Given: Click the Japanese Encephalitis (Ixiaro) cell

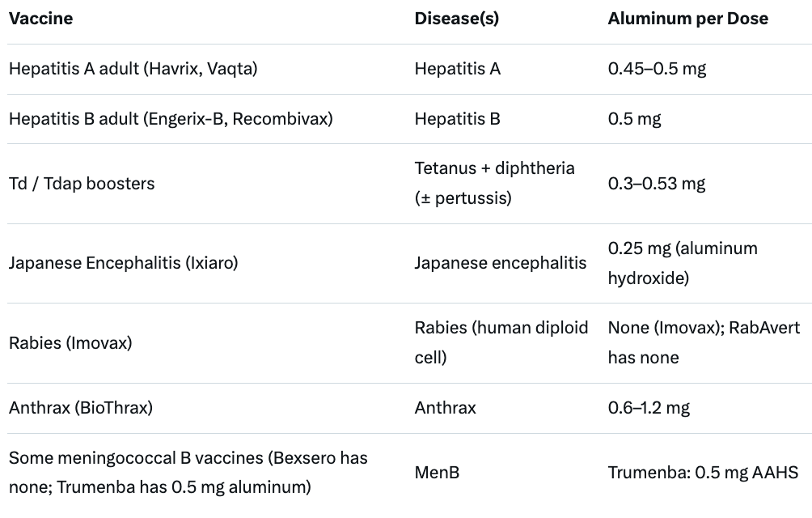Looking at the screenshot, I should pyautogui.click(x=123, y=263).
